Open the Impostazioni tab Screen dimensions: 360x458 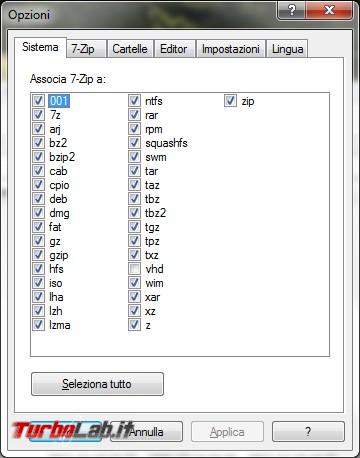click(x=231, y=49)
